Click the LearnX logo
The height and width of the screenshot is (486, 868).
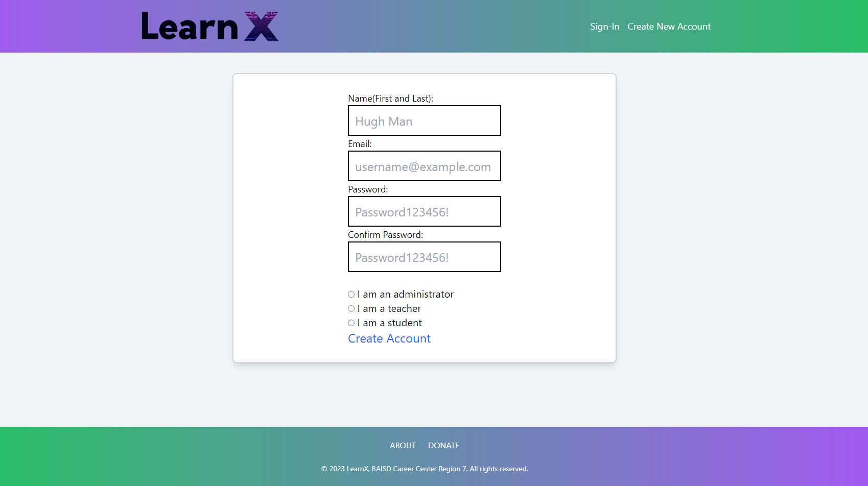(210, 26)
